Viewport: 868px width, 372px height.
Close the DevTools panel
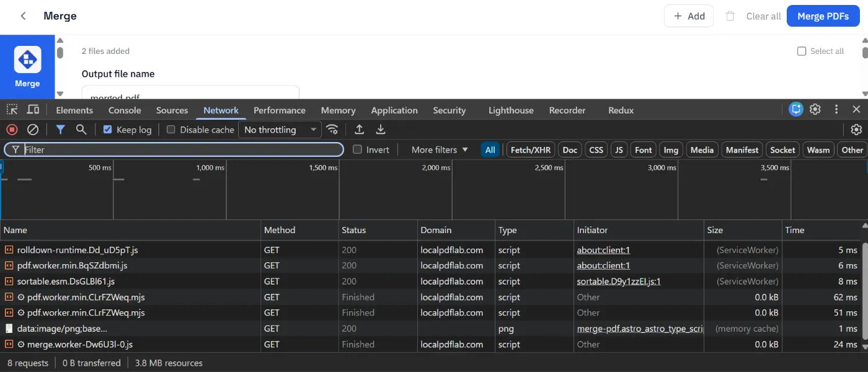(856, 109)
